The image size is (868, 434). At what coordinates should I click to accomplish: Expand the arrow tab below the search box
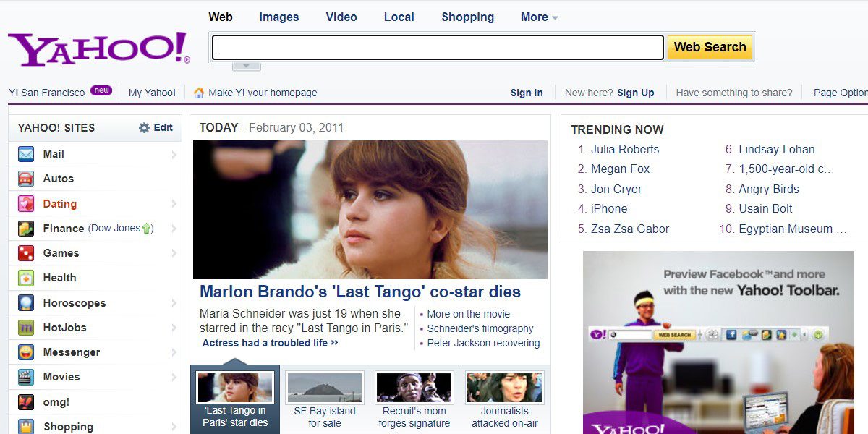(246, 66)
